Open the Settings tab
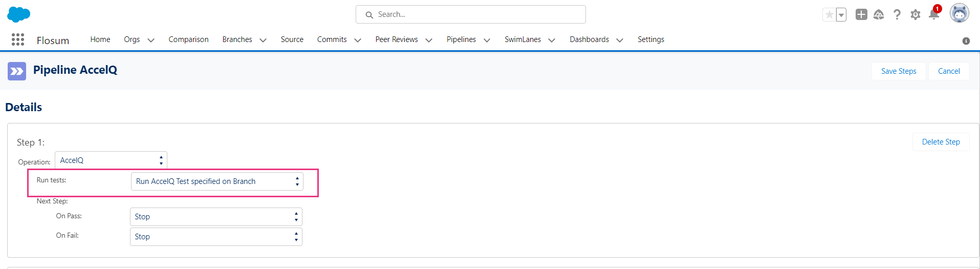Image resolution: width=980 pixels, height=269 pixels. 651,39
